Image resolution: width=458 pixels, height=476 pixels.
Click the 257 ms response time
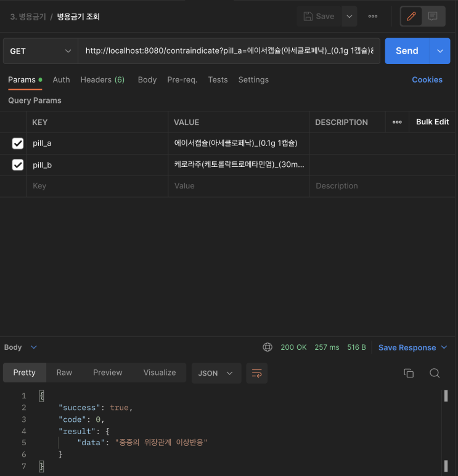[327, 347]
